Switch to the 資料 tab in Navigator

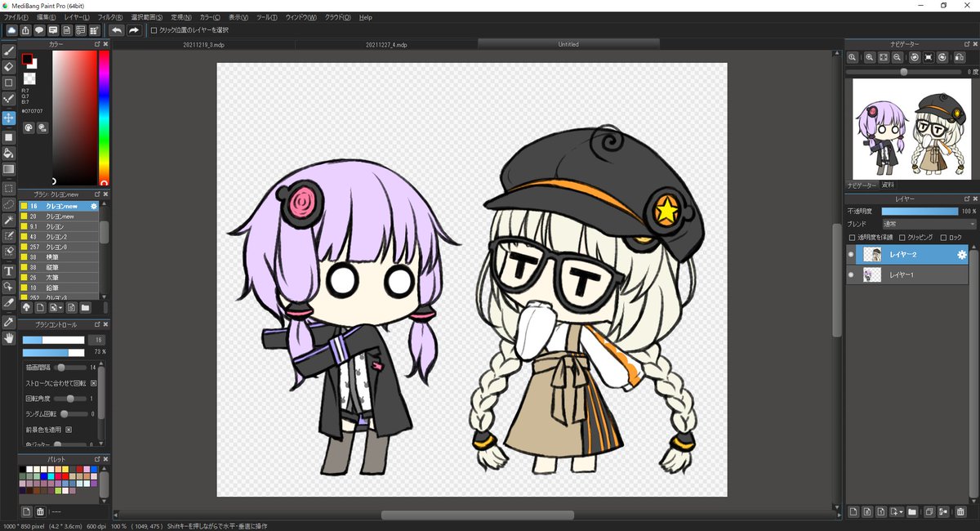(888, 185)
